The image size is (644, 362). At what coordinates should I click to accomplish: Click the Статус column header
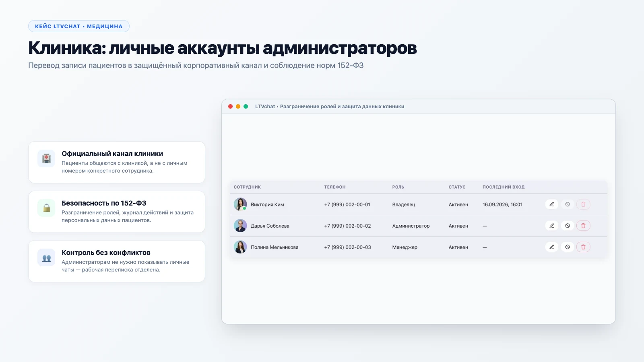pyautogui.click(x=457, y=187)
